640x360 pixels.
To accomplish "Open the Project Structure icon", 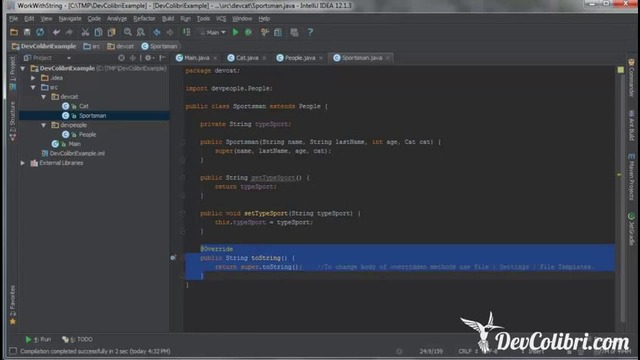I will pyautogui.click(x=278, y=32).
